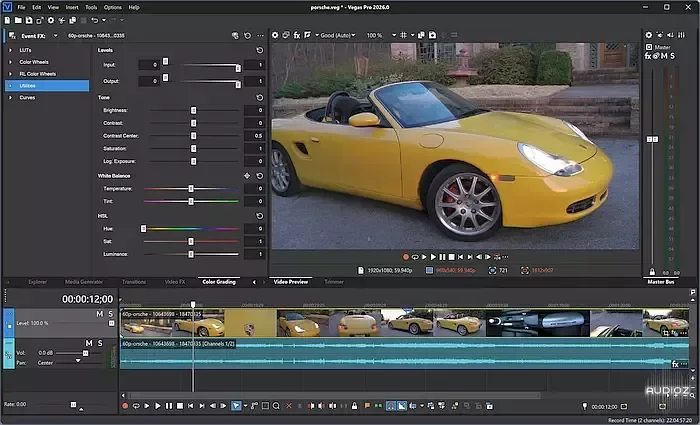
Task: Expand the LUTs section
Action: 10,50
